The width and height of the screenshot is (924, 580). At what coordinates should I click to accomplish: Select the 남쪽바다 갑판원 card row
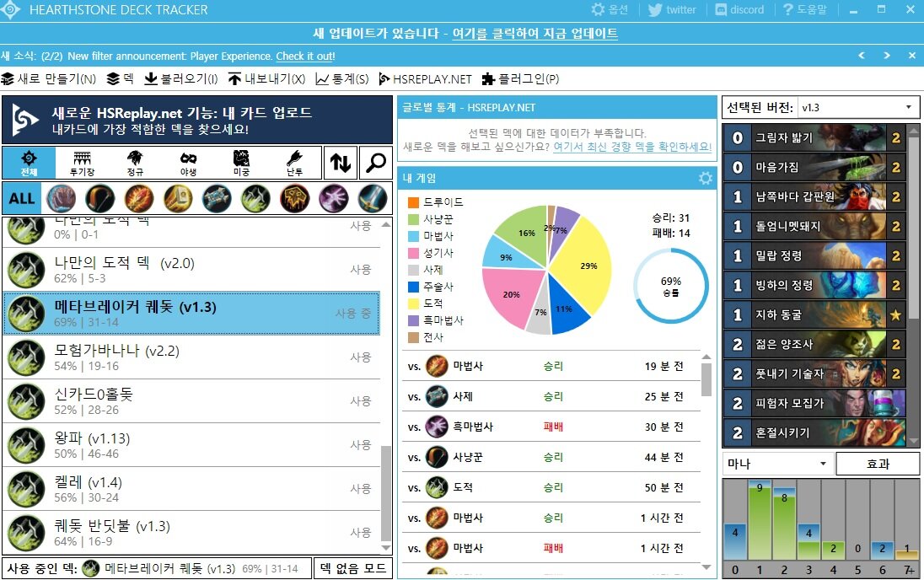click(x=814, y=197)
